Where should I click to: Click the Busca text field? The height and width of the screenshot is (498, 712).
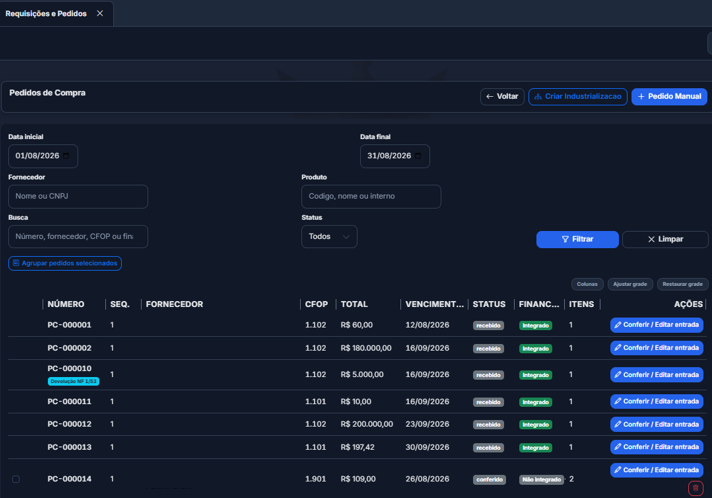pyautogui.click(x=78, y=237)
